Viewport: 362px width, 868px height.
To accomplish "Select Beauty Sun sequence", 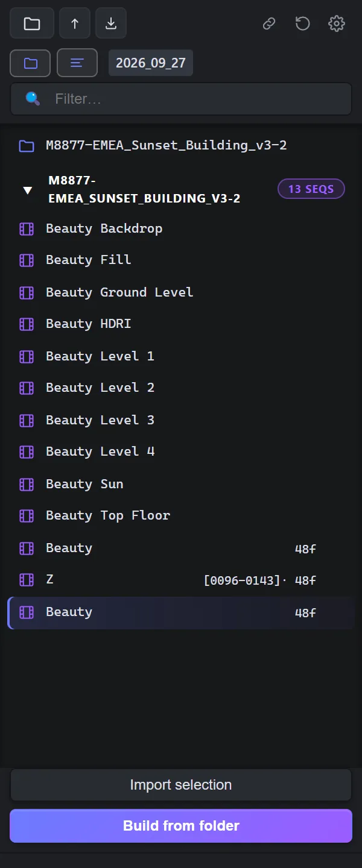I will click(x=181, y=484).
